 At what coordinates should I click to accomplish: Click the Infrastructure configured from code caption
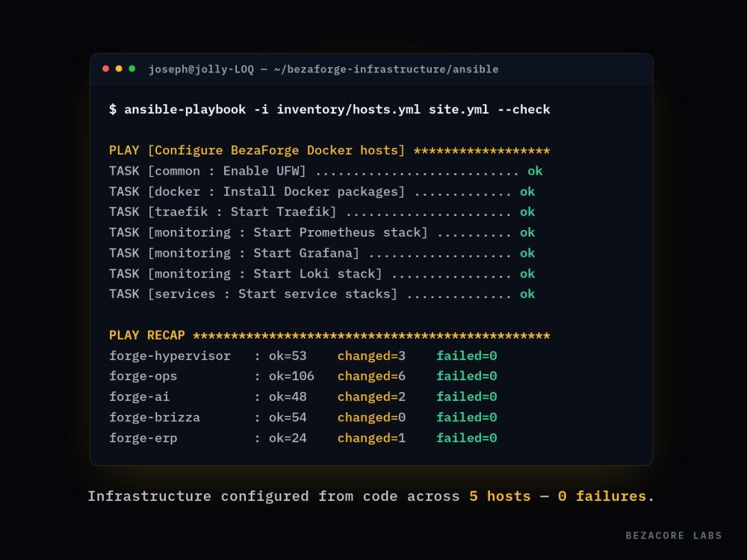click(x=371, y=497)
